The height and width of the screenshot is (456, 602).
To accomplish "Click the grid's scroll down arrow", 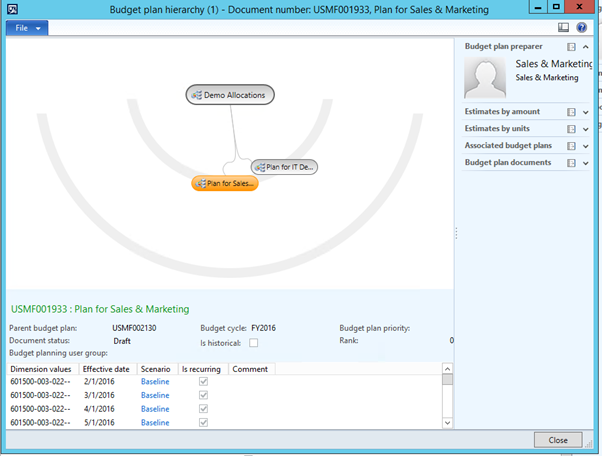I will (x=447, y=424).
